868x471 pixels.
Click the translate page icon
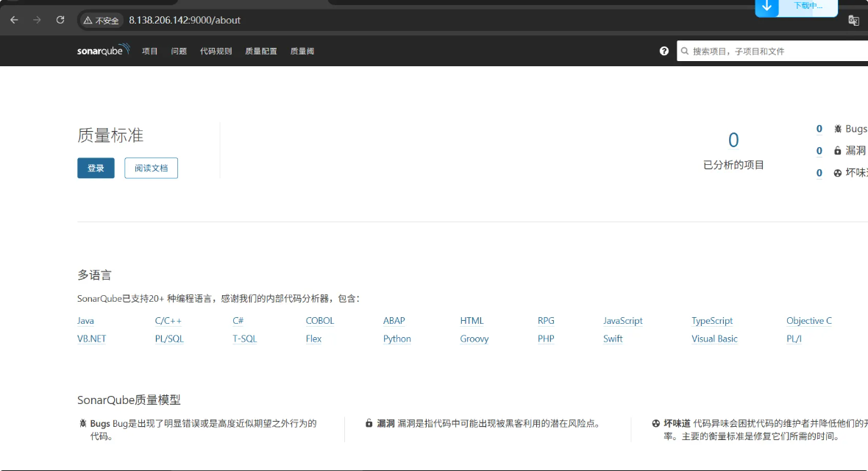[x=853, y=21]
